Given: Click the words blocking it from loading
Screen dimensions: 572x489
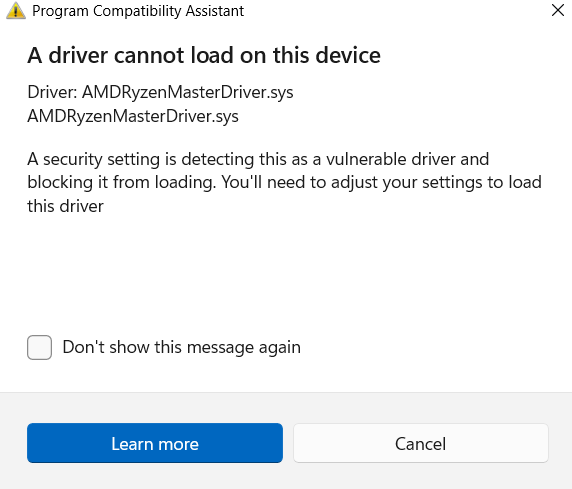Looking at the screenshot, I should (120, 182).
